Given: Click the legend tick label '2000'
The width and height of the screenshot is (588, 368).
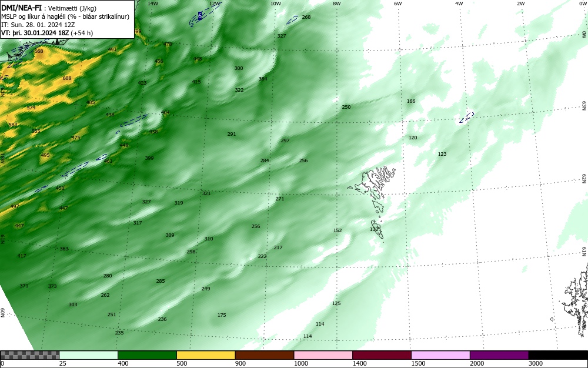Looking at the screenshot, I should (477, 363).
